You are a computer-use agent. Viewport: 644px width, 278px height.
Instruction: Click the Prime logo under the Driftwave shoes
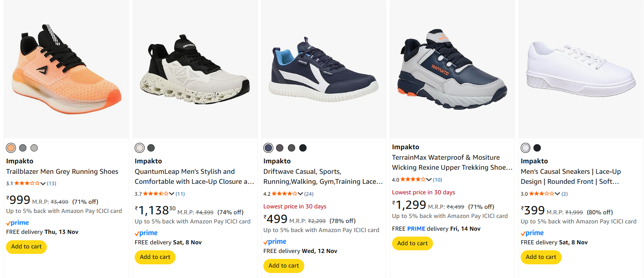coord(275,242)
